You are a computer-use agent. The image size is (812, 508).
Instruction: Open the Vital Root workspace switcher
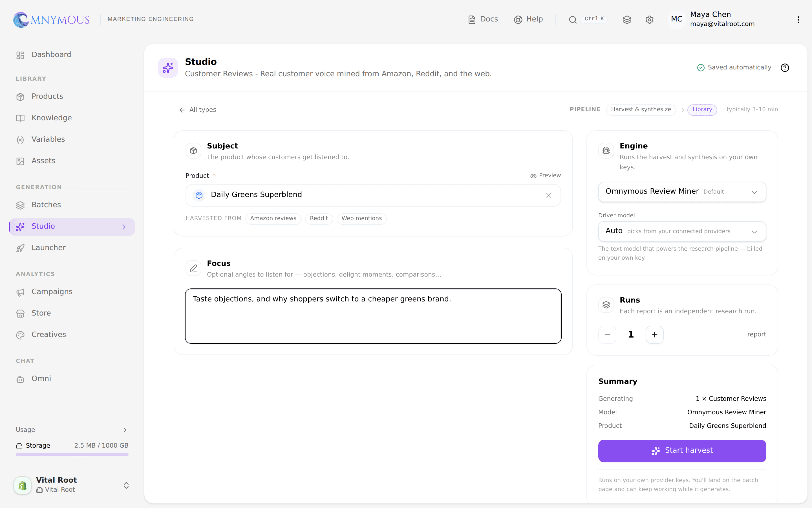point(72,485)
